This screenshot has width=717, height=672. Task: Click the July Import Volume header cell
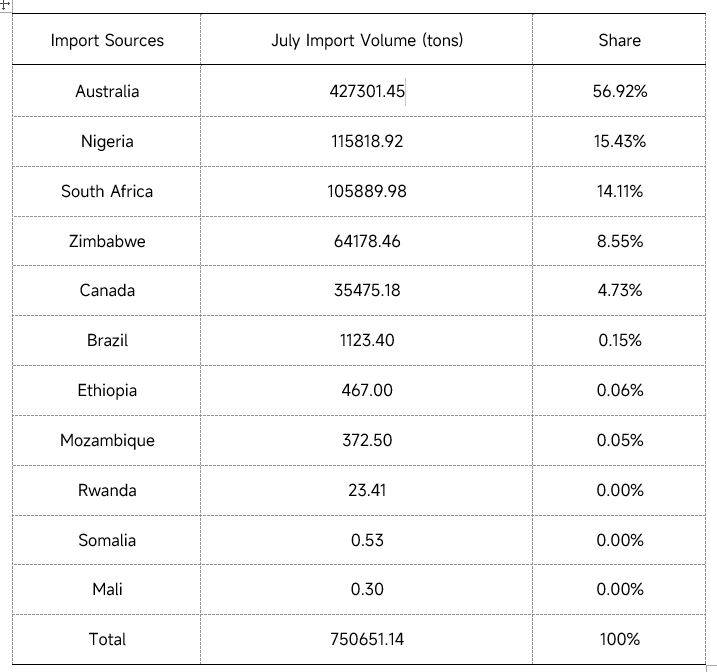tap(366, 40)
